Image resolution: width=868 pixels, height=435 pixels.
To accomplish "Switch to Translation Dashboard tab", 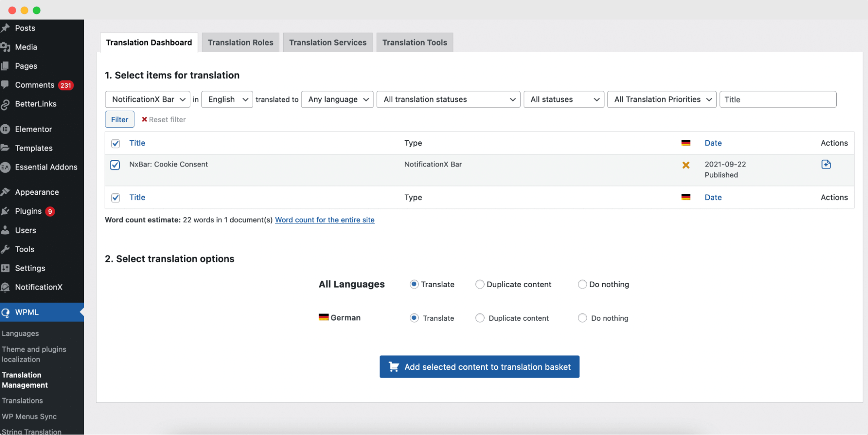I will click(x=149, y=43).
